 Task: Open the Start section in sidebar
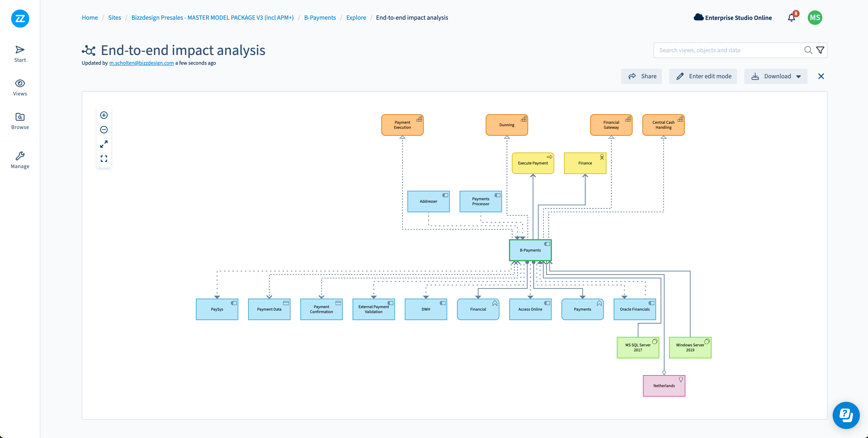pos(20,54)
